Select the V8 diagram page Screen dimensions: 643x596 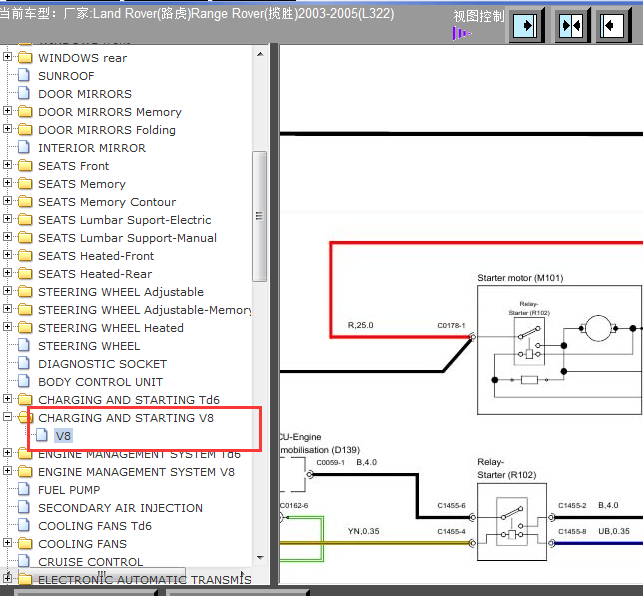63,436
